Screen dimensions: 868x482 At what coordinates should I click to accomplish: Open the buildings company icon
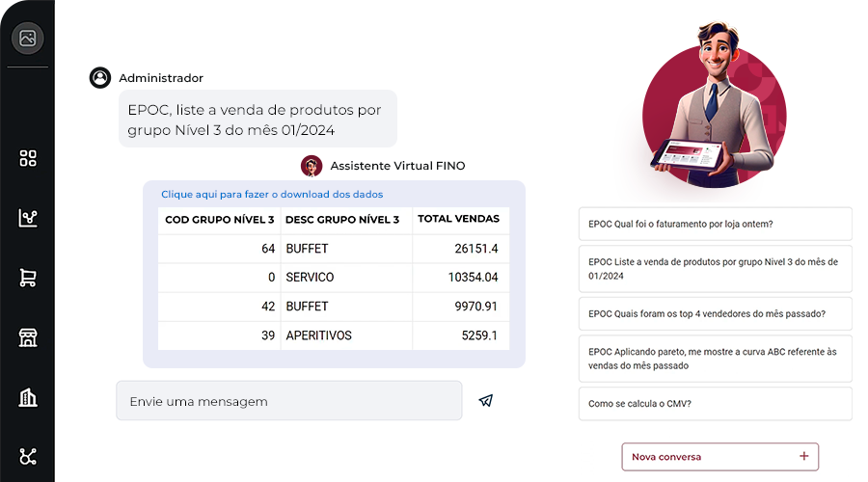(x=28, y=397)
